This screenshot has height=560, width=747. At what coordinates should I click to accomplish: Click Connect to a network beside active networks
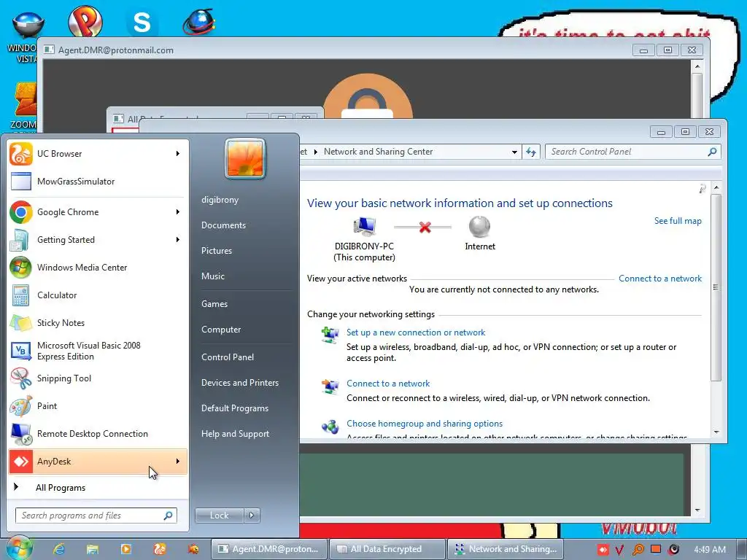pos(659,279)
